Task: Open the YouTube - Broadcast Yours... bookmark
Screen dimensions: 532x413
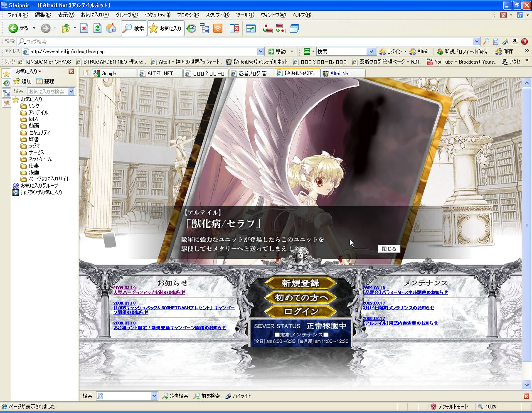Action: [x=462, y=61]
